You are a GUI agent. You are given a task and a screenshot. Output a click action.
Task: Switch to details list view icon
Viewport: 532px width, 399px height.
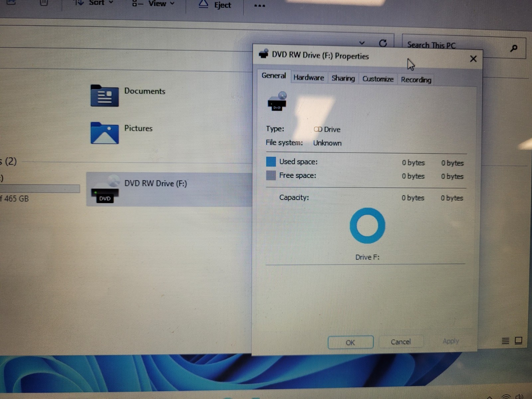505,341
